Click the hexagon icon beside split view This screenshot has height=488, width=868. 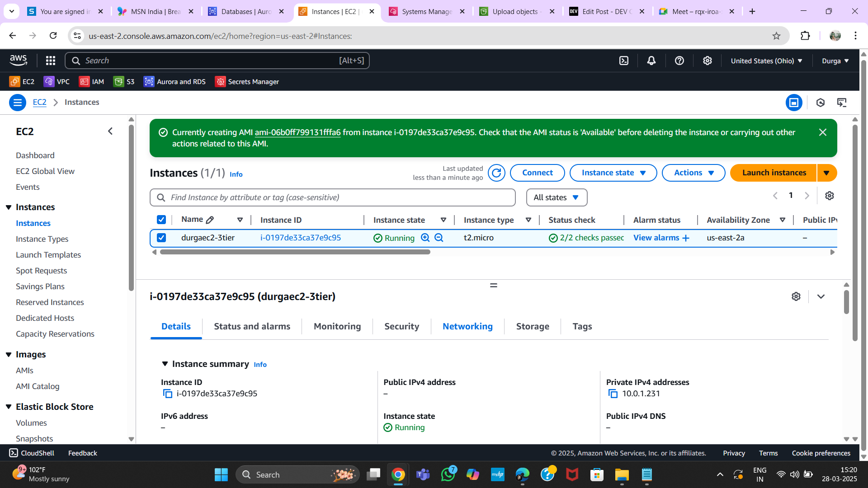click(821, 103)
